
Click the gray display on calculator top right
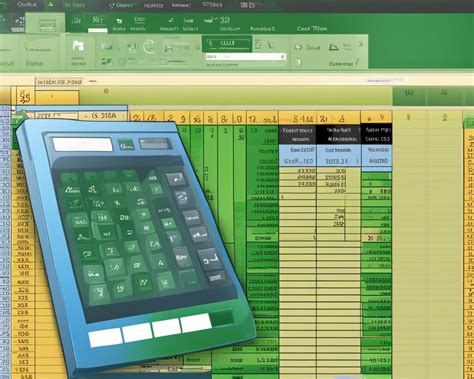click(155, 144)
